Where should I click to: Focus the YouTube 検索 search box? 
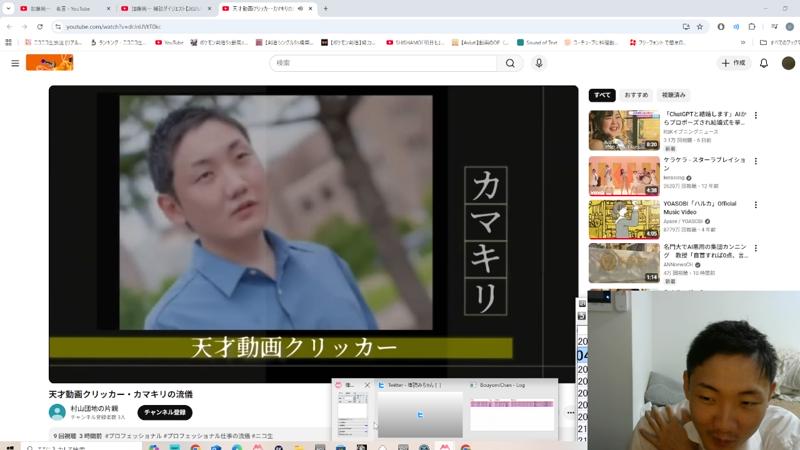click(x=384, y=63)
